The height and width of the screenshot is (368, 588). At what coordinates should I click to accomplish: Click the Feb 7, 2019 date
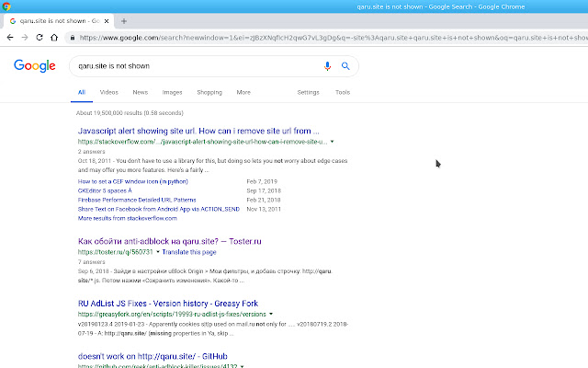pos(262,181)
